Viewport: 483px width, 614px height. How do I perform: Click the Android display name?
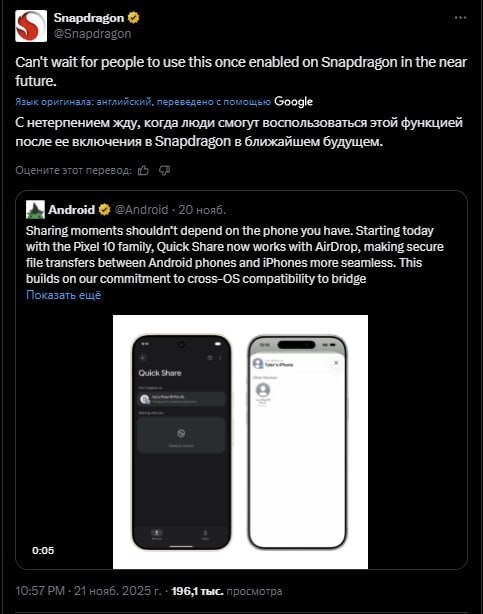click(x=72, y=210)
